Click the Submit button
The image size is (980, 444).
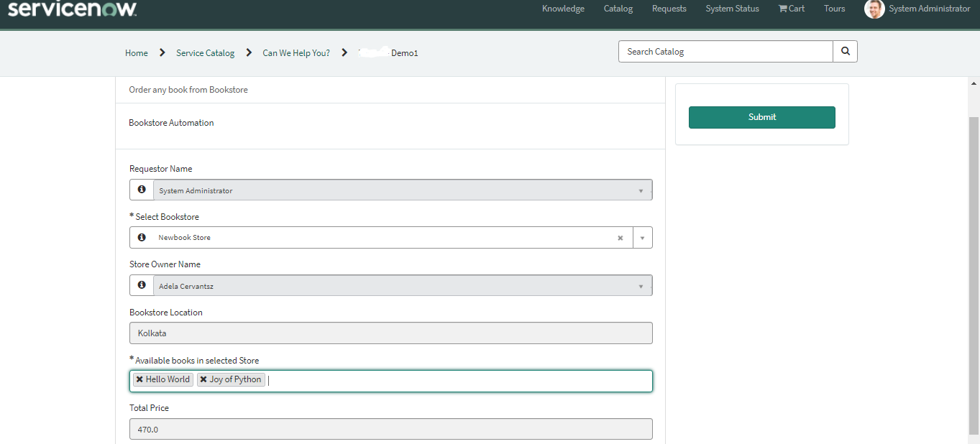pos(761,116)
